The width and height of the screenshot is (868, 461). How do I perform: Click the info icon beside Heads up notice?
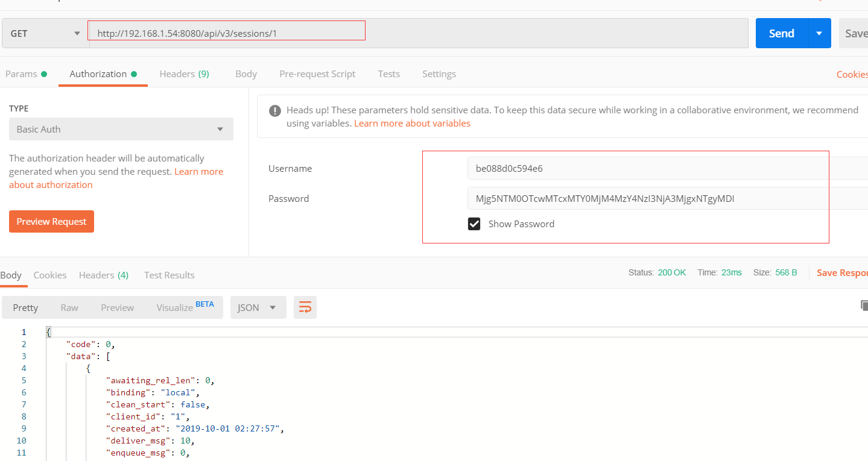pyautogui.click(x=275, y=111)
